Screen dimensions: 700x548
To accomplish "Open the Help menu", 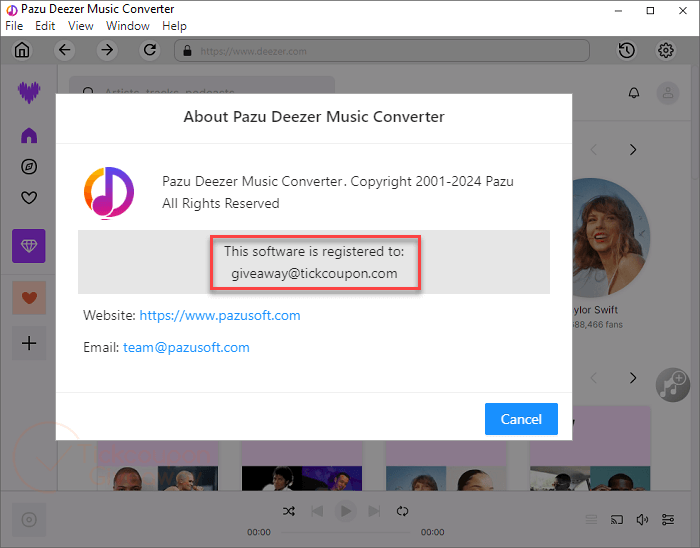I will (174, 26).
